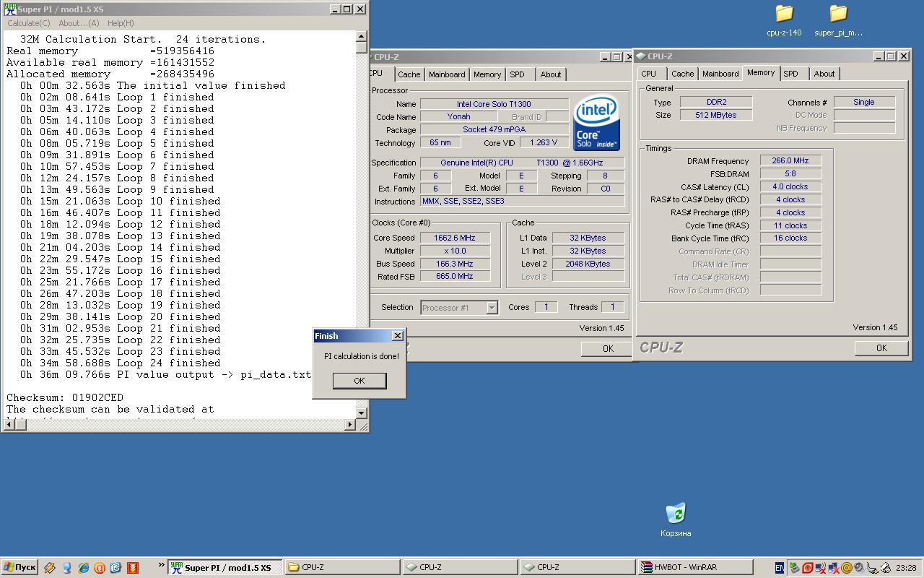
Task: Click OK in the CPU-Z Memory window
Action: [881, 348]
